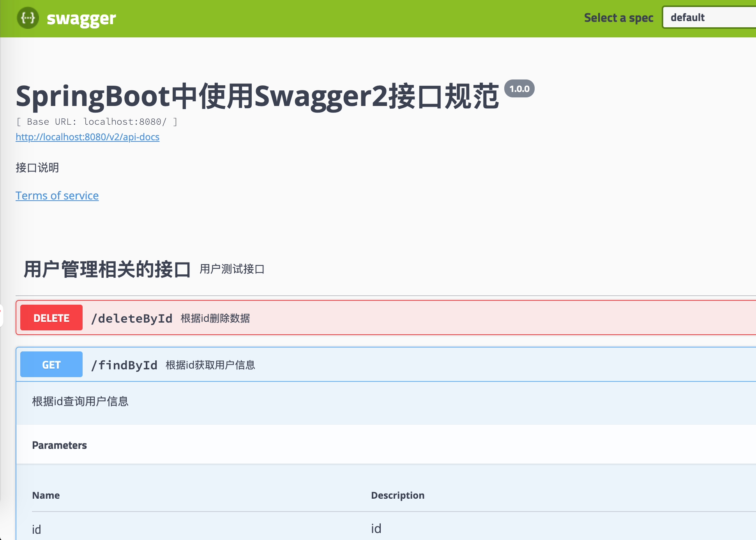Click the Swagger logo icon
This screenshot has width=756, height=540.
click(x=28, y=18)
